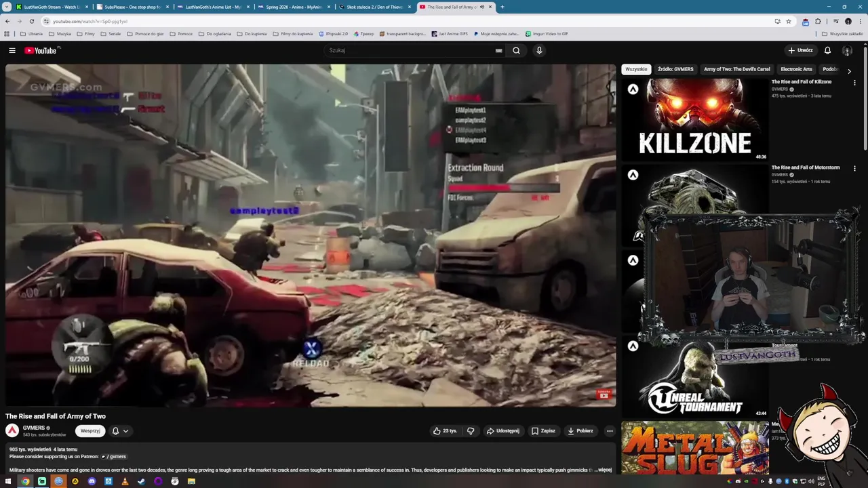Open the YouTube account avatar menu

point(847,50)
